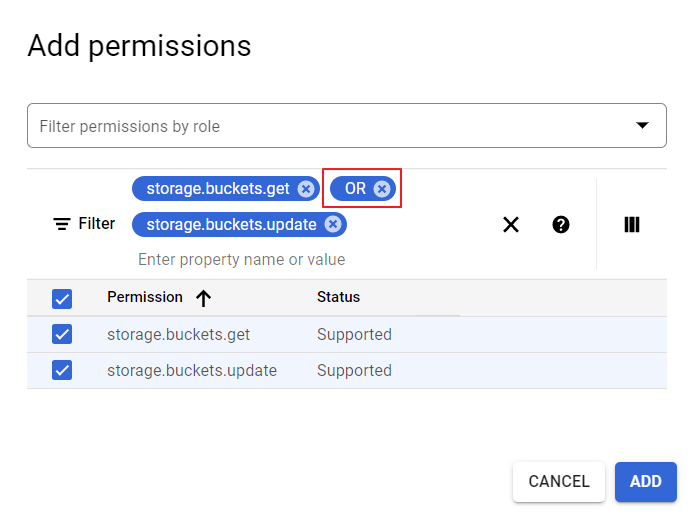Select the storage.buckets.update chip label
The width and height of the screenshot is (693, 522).
point(231,225)
